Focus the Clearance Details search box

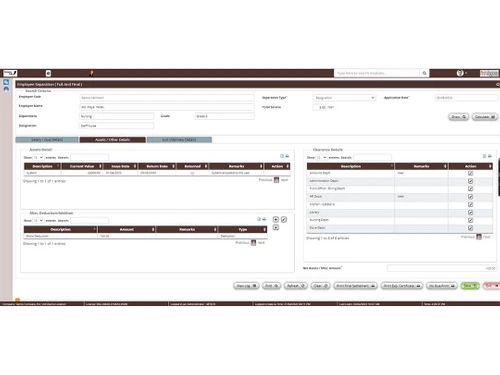click(x=372, y=157)
